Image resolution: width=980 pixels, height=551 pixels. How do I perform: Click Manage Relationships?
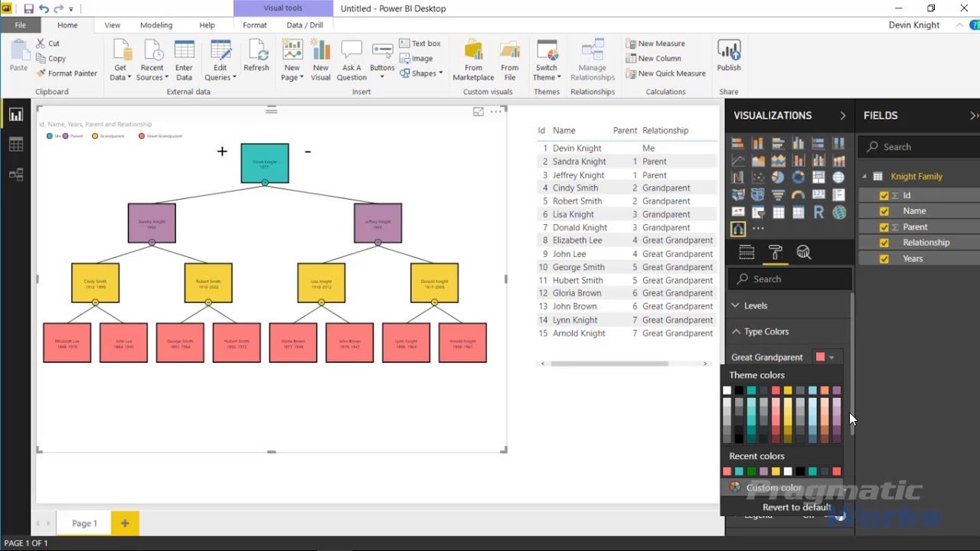click(x=593, y=60)
